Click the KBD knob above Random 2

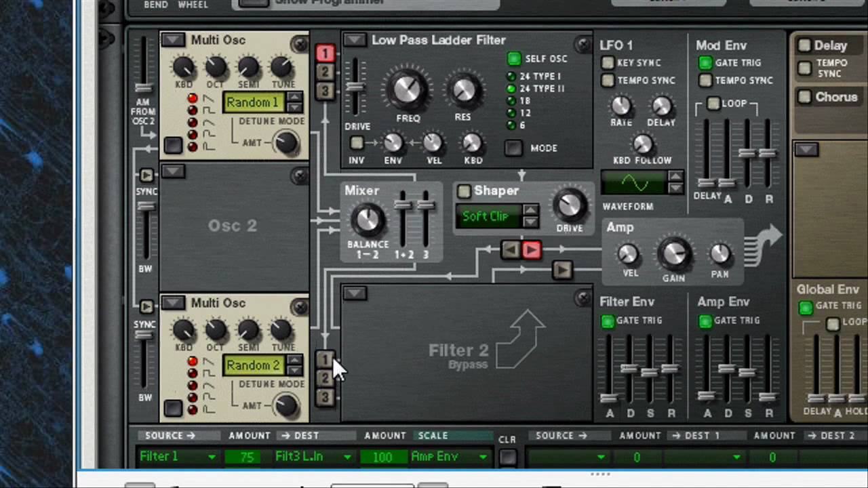point(183,329)
